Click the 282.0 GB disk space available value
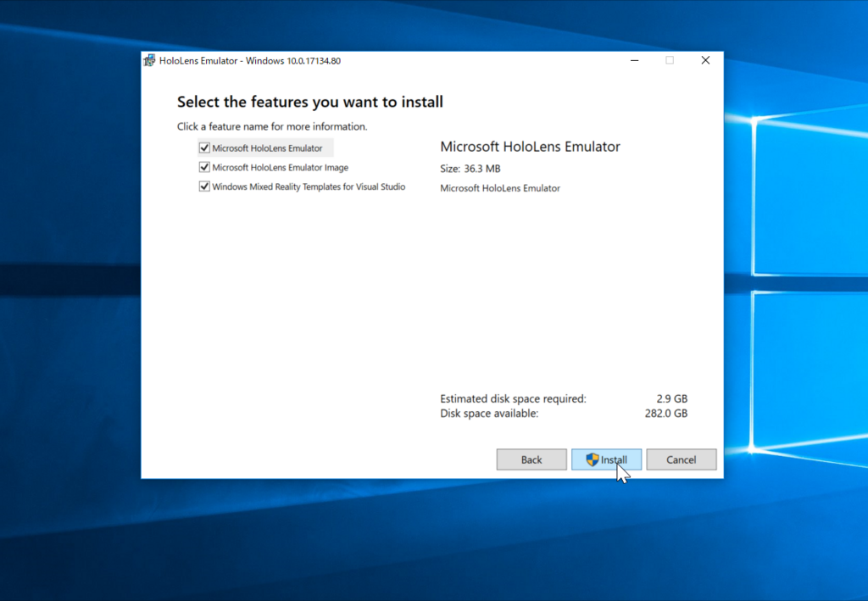The width and height of the screenshot is (868, 601). (666, 414)
